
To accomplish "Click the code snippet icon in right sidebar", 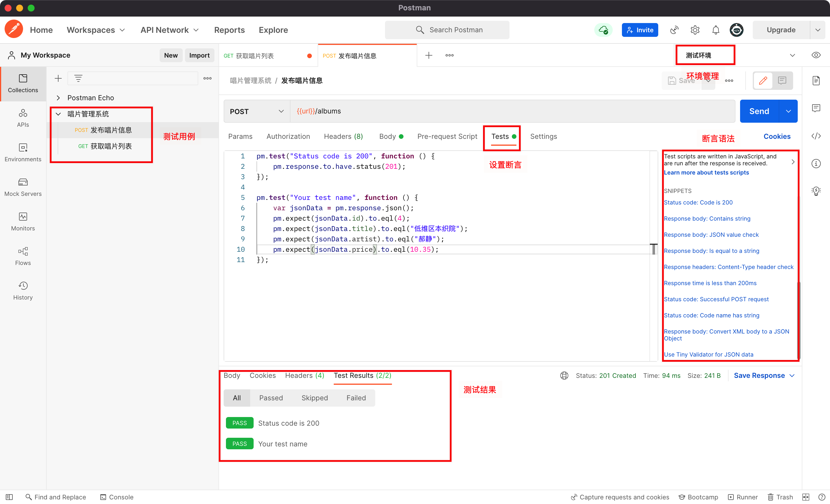I will click(816, 136).
